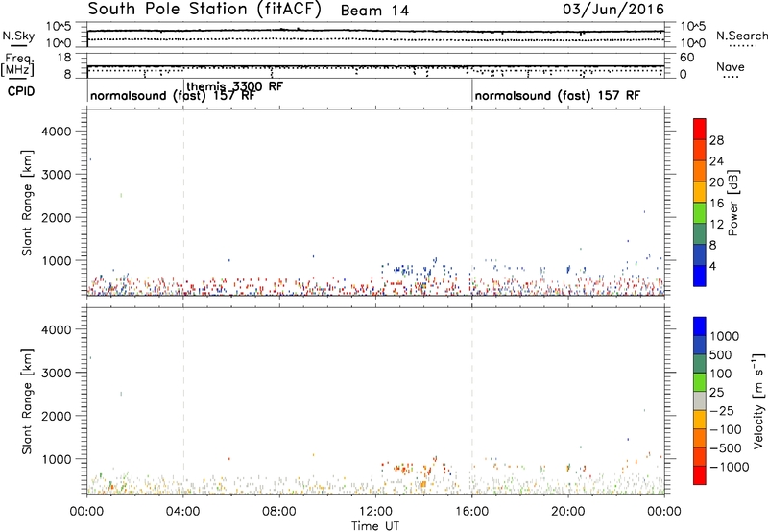Click the 'Slant Range [km]' label of power plot
This screenshot has height=532, width=768.
tap(27, 203)
